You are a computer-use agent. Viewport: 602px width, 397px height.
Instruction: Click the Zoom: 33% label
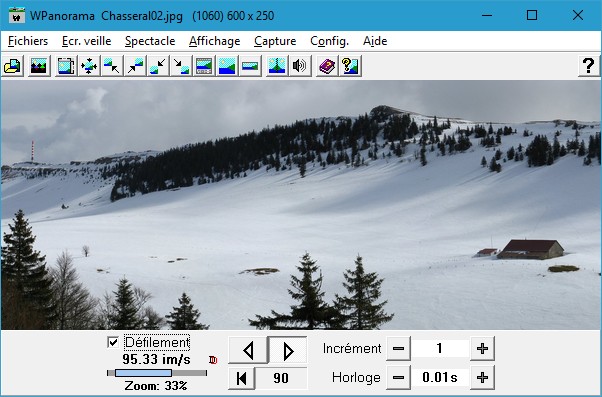click(156, 385)
